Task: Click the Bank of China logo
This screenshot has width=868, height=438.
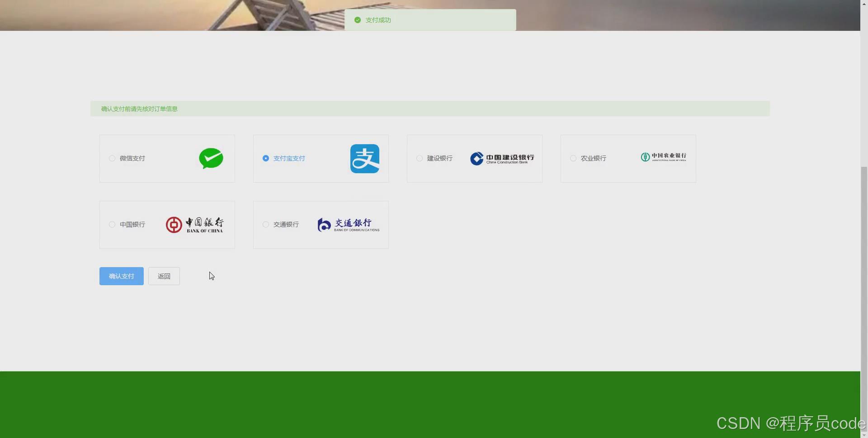Action: (x=194, y=224)
